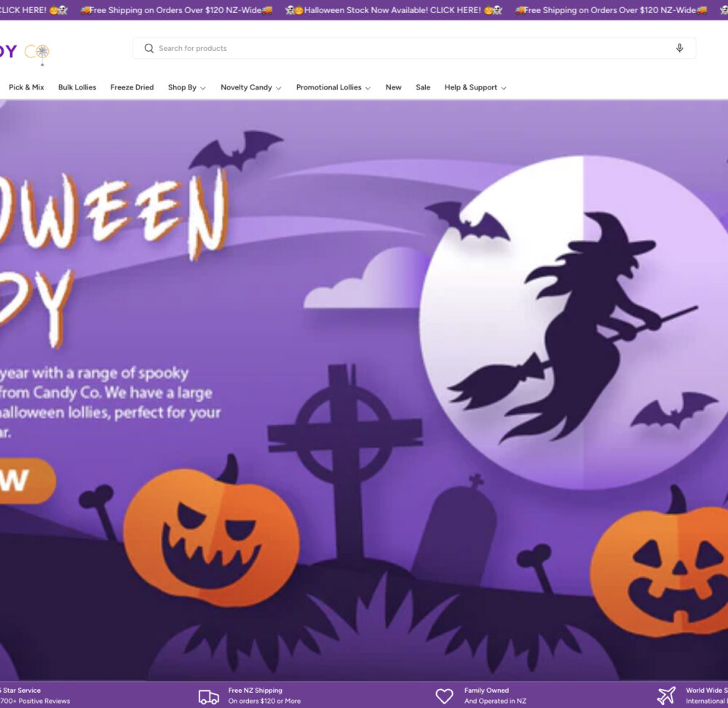The width and height of the screenshot is (728, 708).
Task: Open the Help & Support dropdown
Action: tap(475, 87)
